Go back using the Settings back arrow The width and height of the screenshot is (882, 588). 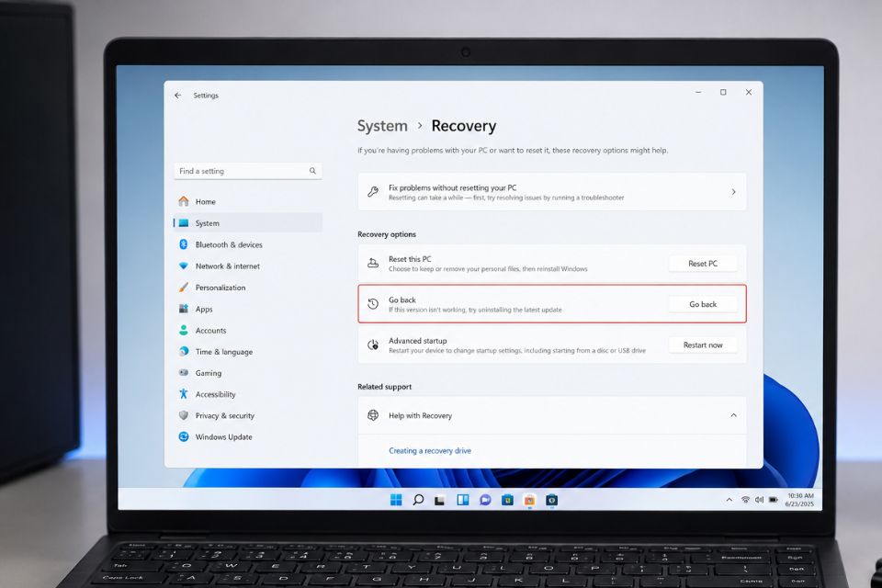177,96
